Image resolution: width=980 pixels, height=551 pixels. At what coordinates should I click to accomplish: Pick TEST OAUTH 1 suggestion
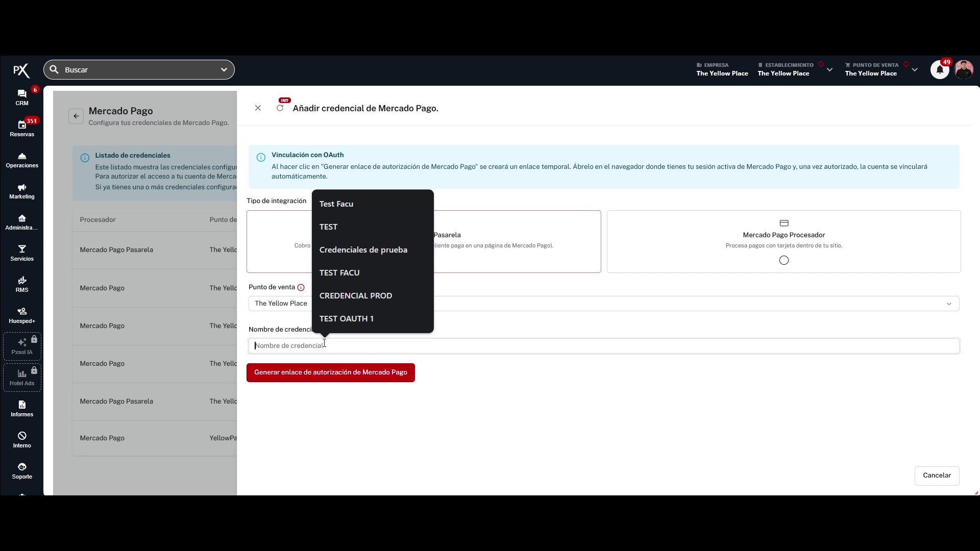(x=373, y=319)
